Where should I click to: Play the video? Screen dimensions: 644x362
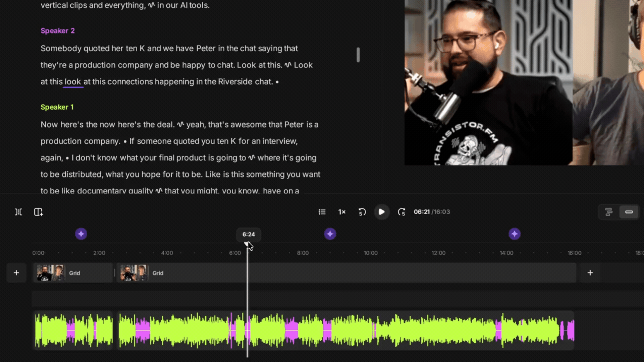pos(382,212)
